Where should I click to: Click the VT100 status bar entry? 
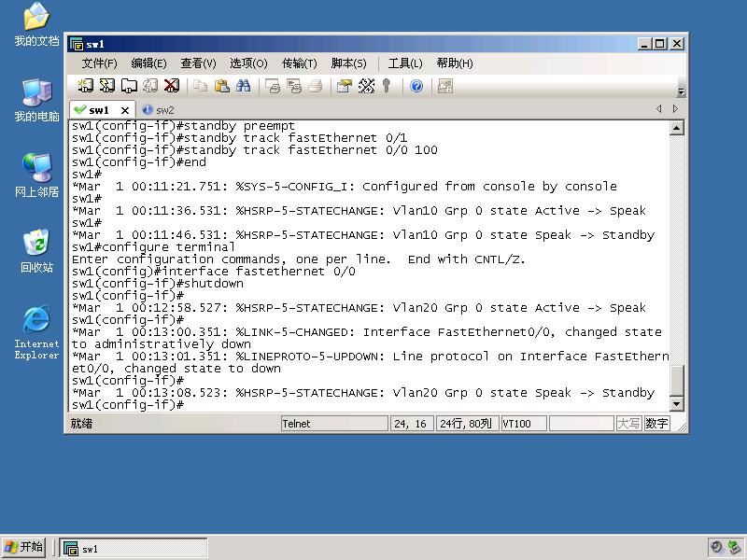(x=524, y=424)
